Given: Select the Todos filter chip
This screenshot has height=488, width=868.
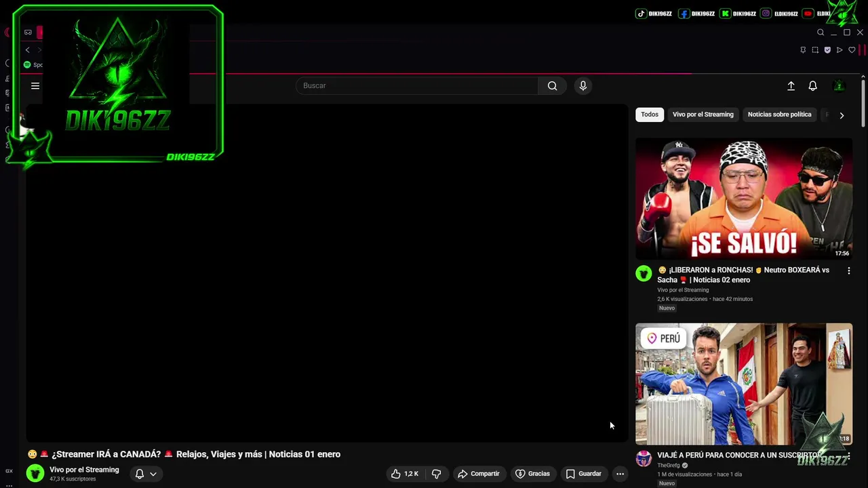Looking at the screenshot, I should [x=650, y=115].
